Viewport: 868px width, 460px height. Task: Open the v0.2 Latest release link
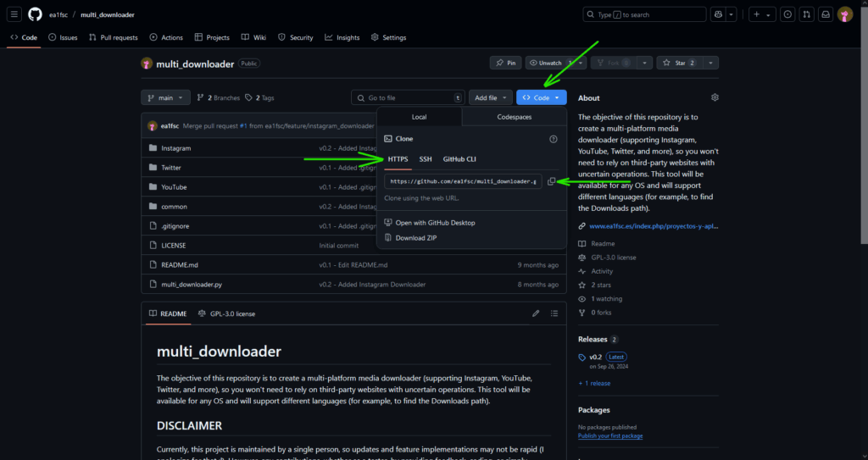coord(608,357)
